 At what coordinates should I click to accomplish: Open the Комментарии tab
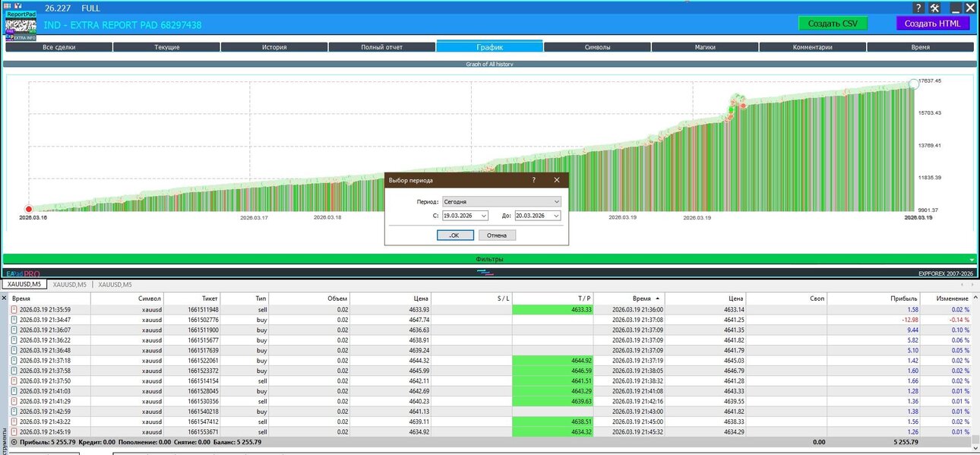[812, 47]
